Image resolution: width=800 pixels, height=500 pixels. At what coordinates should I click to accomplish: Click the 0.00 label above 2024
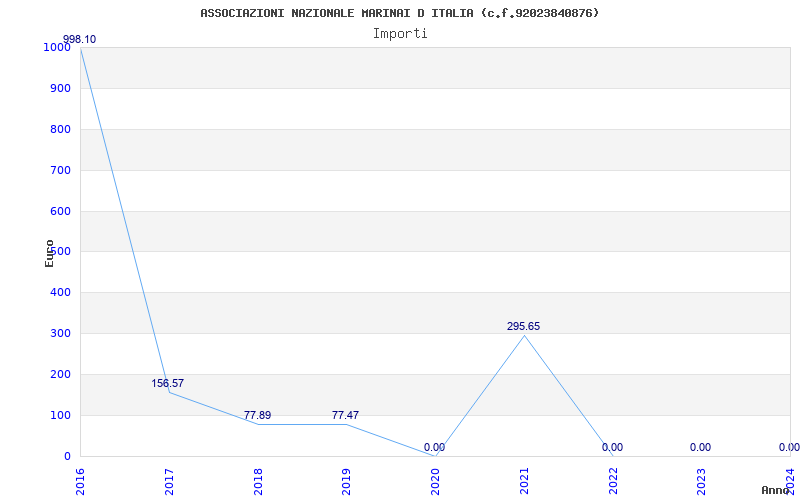click(789, 447)
